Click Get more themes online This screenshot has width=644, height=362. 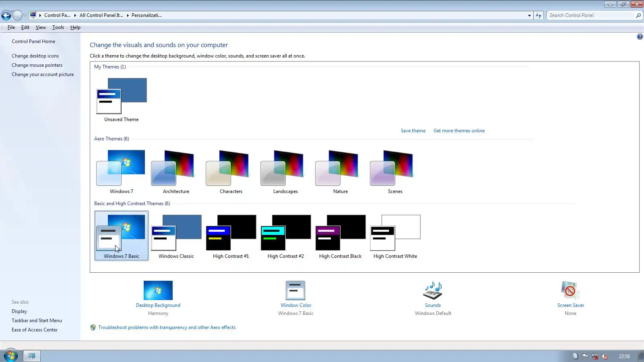[459, 131]
